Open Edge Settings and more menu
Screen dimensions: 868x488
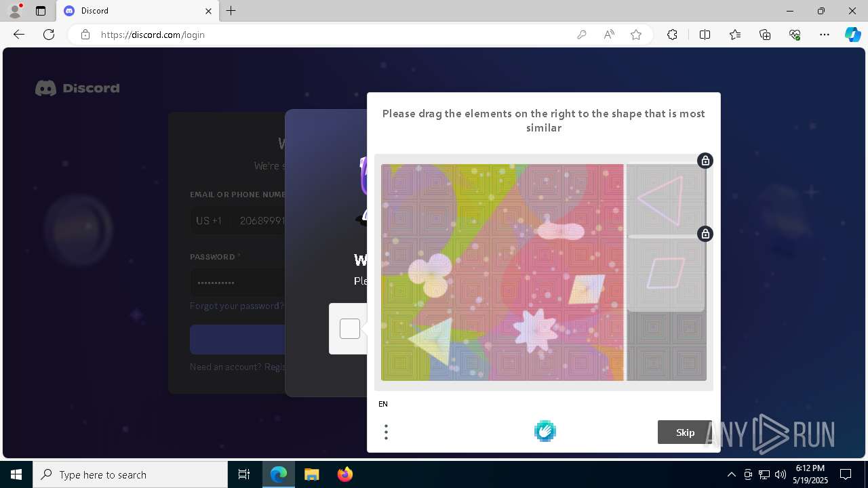coord(825,35)
